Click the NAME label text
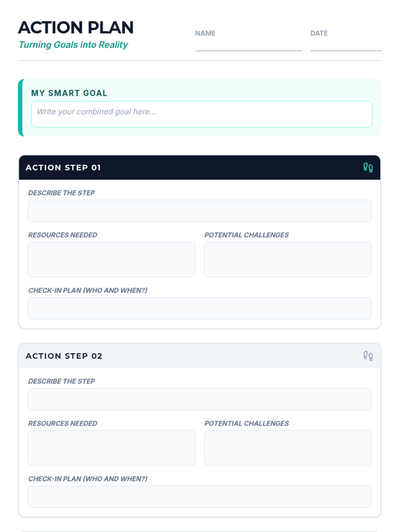Screen dimensions: 399x532 pyautogui.click(x=205, y=33)
